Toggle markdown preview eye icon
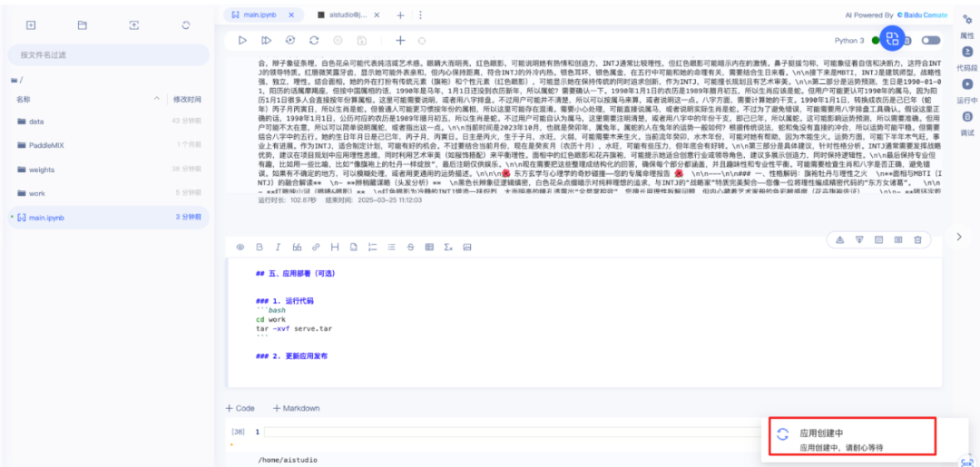The height and width of the screenshot is (467, 980). pos(240,248)
